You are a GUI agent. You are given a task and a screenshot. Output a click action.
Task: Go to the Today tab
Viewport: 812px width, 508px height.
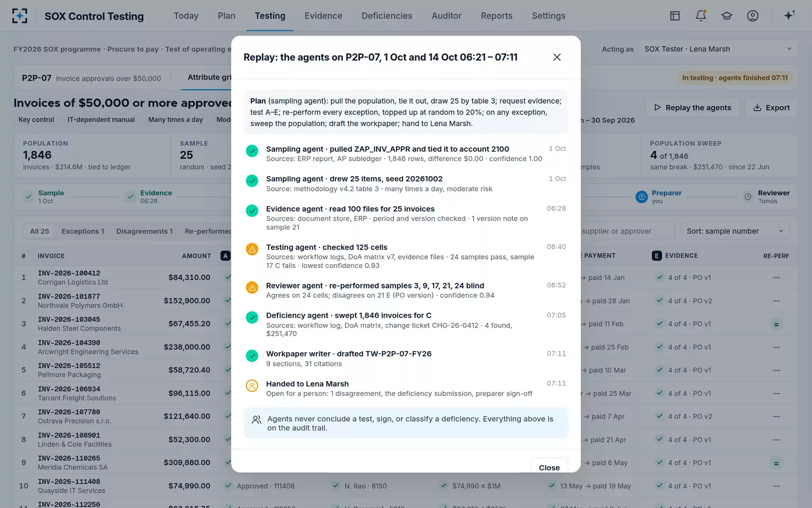point(186,16)
